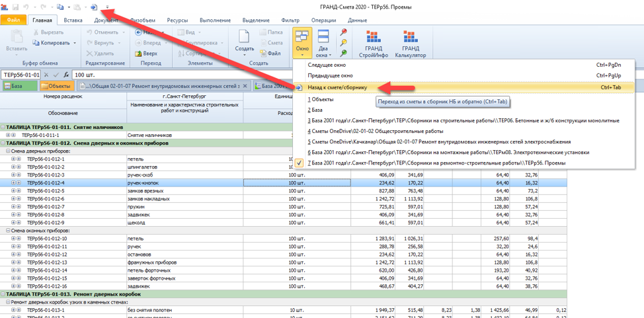Click Удалить delete button

pos(101,54)
